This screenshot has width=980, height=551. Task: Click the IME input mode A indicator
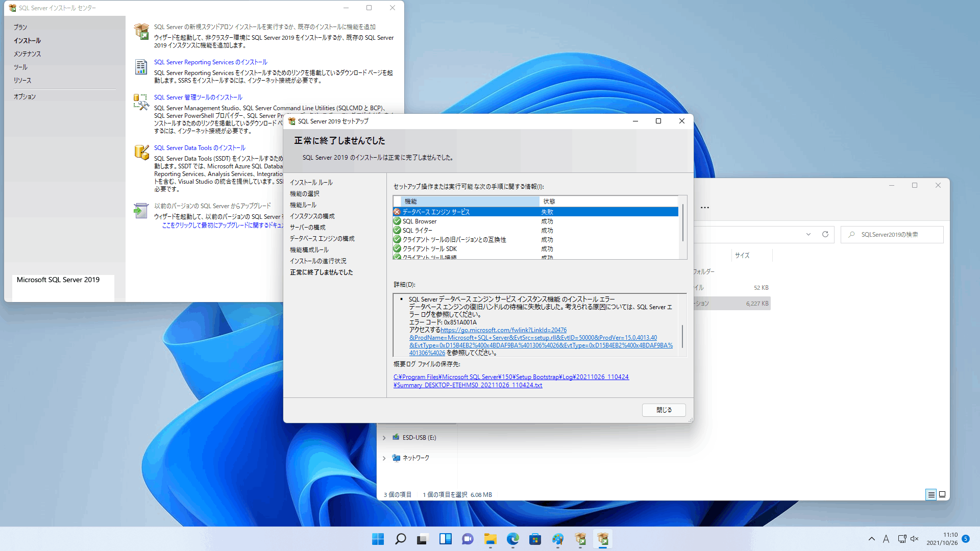[886, 539]
